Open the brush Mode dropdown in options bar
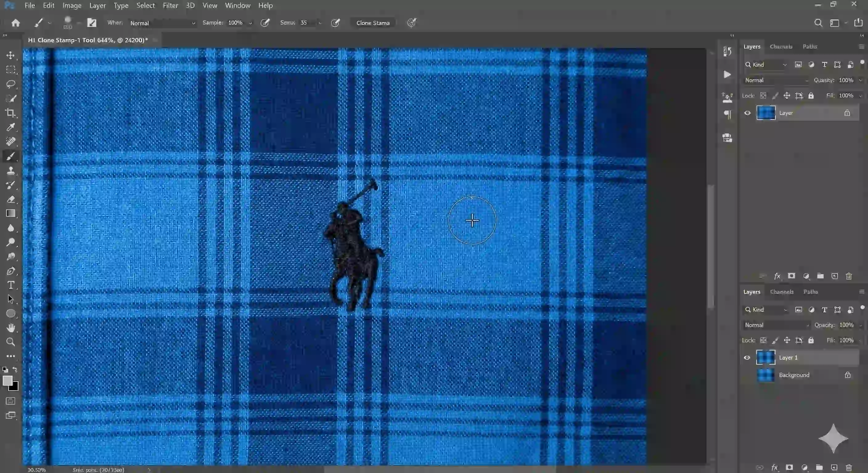The width and height of the screenshot is (868, 473). [x=162, y=23]
